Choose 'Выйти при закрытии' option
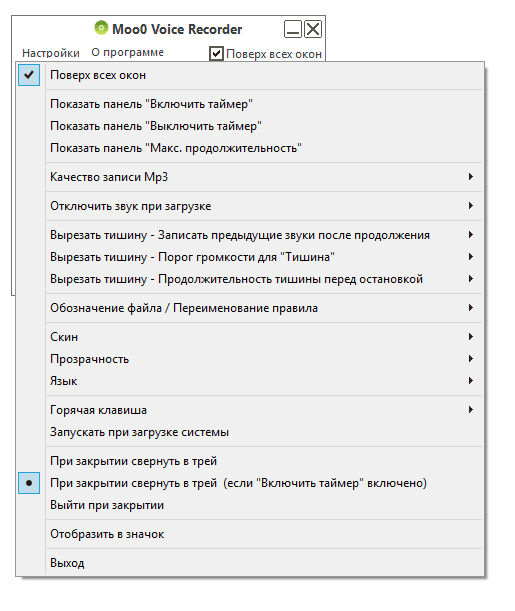The width and height of the screenshot is (515, 611). click(250, 505)
